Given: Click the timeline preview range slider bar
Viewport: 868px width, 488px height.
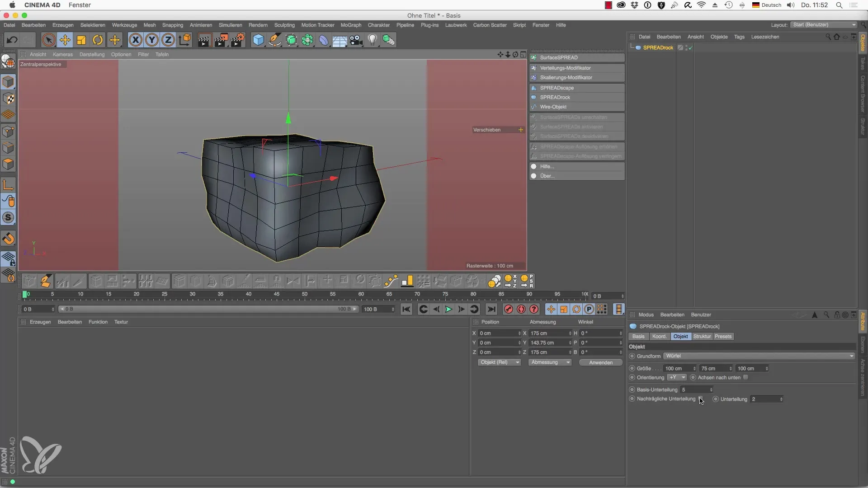Looking at the screenshot, I should click(208, 309).
